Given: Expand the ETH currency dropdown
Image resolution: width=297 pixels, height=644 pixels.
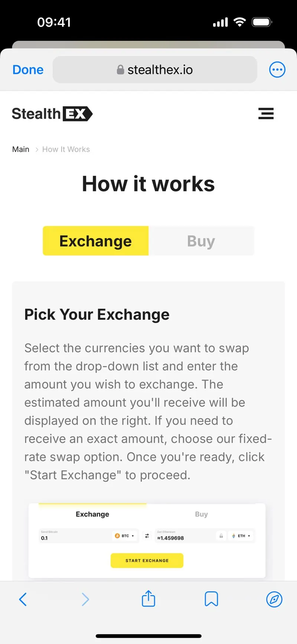Looking at the screenshot, I should coord(241,536).
